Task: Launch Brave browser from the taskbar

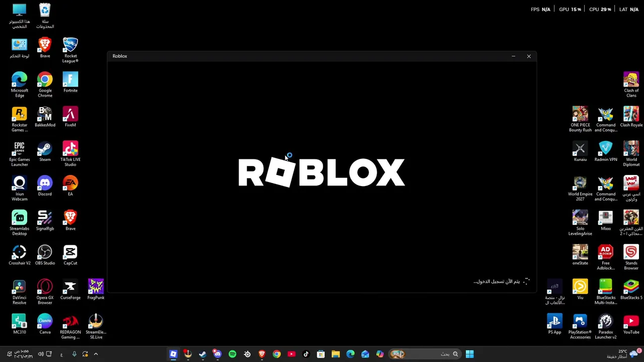Action: click(262, 354)
